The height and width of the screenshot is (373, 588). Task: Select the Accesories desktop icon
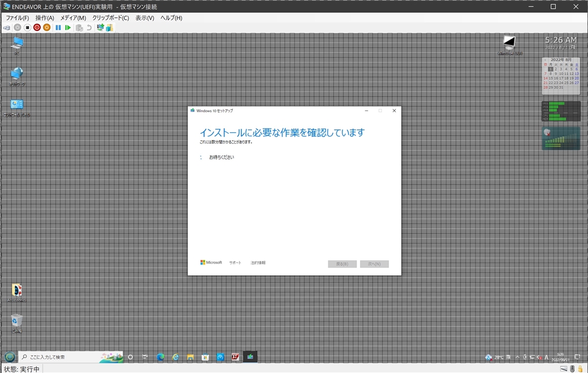[17, 293]
